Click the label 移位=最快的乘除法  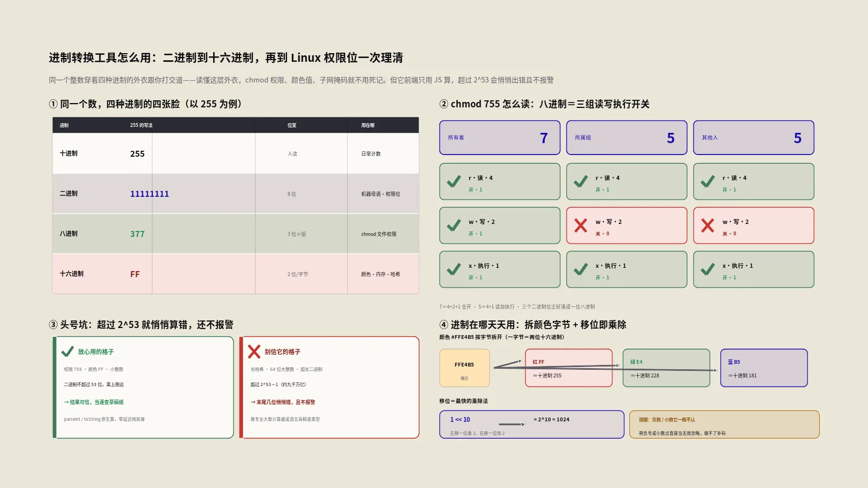(x=464, y=401)
